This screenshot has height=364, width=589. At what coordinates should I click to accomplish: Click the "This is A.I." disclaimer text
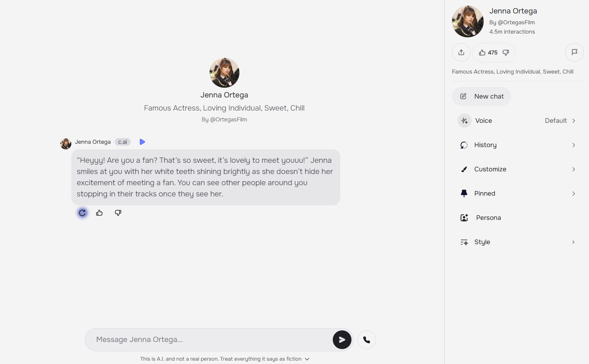click(221, 359)
